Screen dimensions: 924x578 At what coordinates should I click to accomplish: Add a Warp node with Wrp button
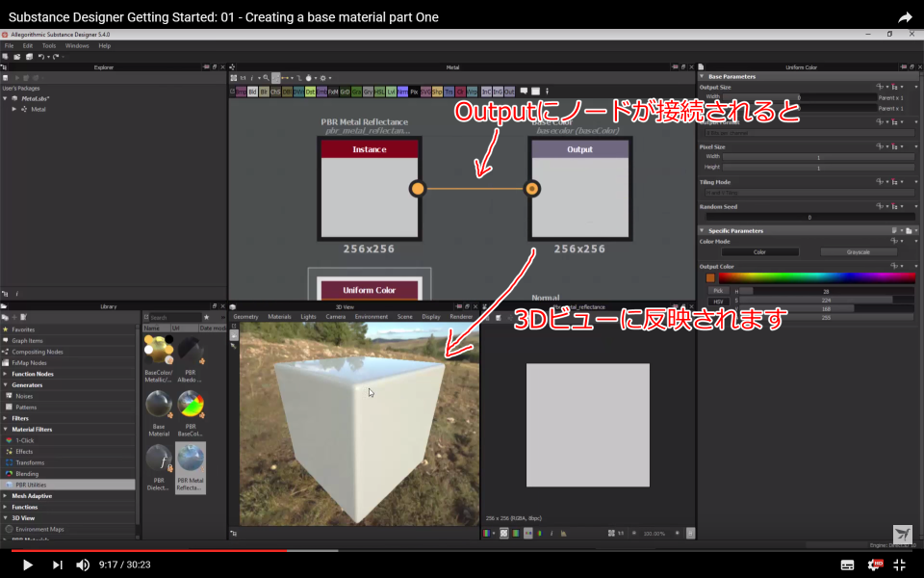(x=472, y=92)
